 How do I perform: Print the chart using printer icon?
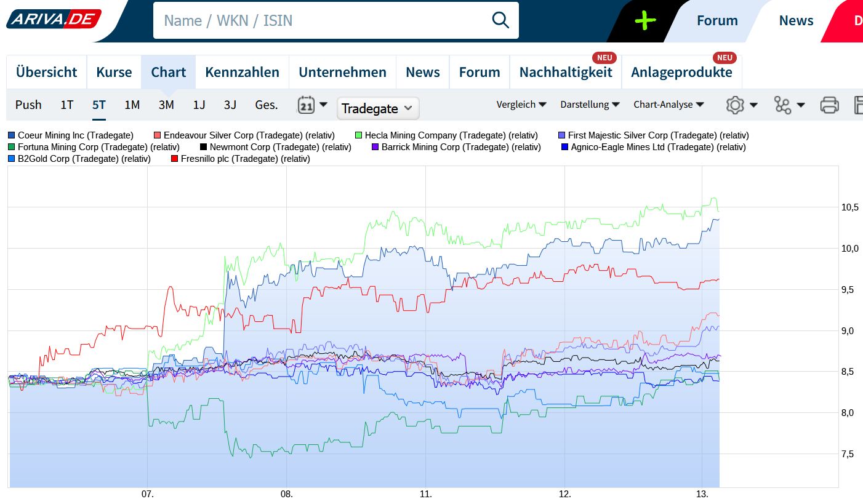pyautogui.click(x=829, y=105)
